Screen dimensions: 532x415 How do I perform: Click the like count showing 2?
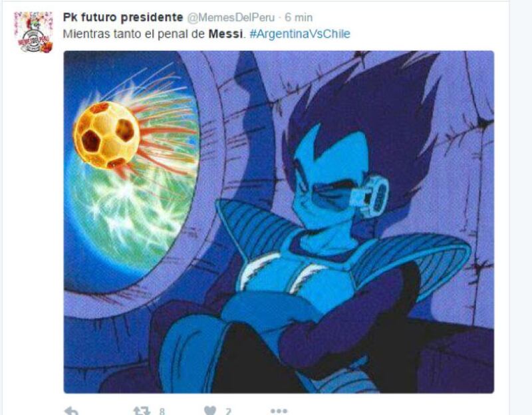point(228,411)
